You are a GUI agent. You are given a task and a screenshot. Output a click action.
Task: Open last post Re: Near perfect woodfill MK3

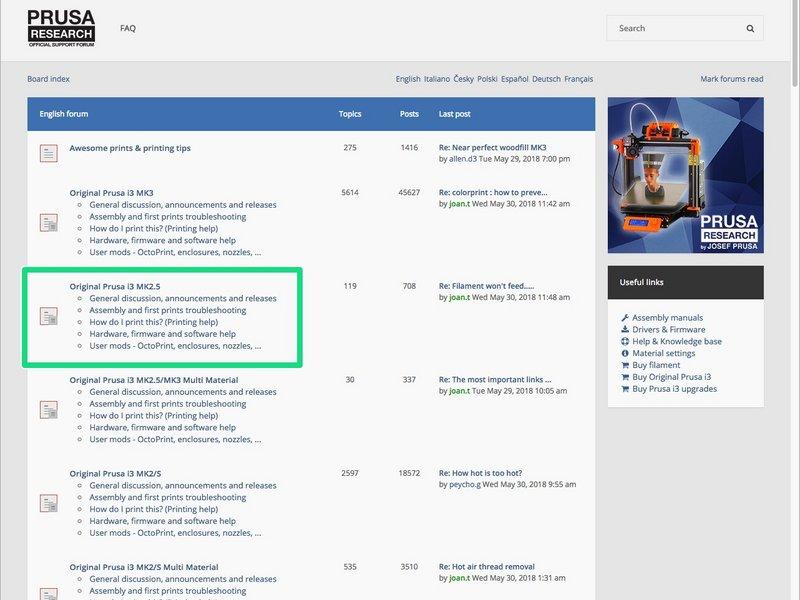(492, 147)
